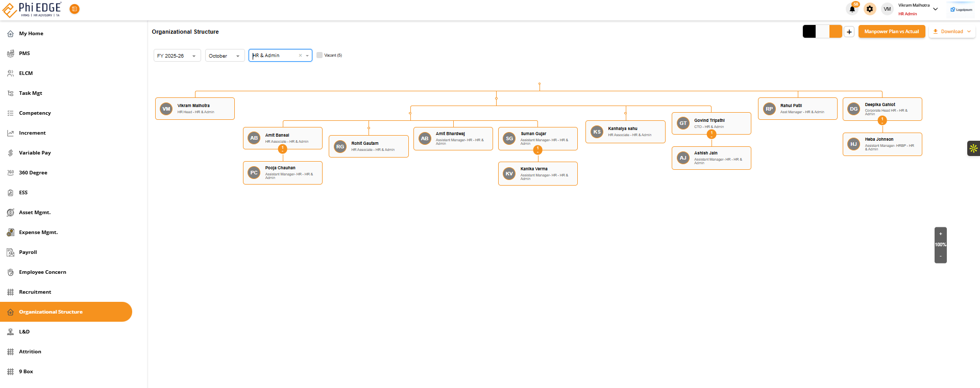Open Recruitment from the sidebar
The height and width of the screenshot is (388, 980).
click(35, 292)
